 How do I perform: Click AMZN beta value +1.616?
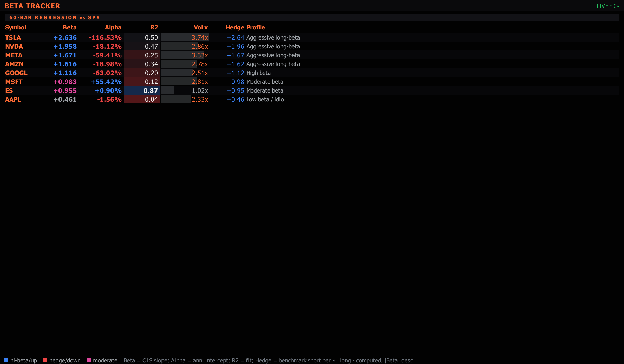(65, 64)
